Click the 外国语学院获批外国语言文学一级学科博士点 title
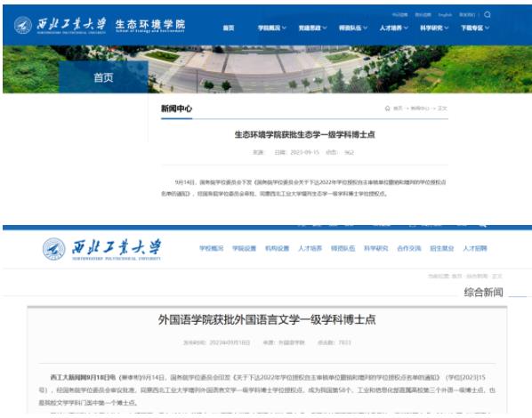This screenshot has height=418, width=532. pyautogui.click(x=267, y=319)
